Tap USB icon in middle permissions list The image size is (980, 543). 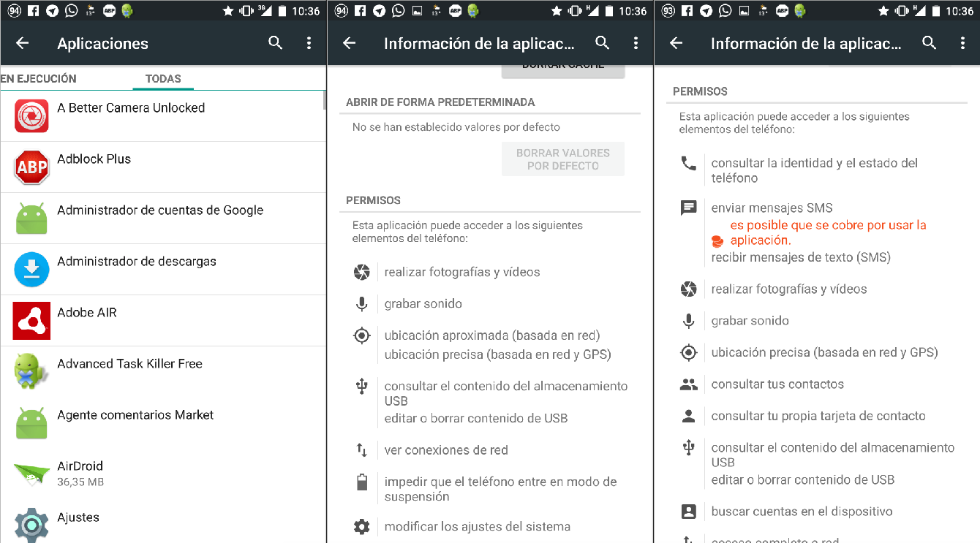tap(361, 387)
